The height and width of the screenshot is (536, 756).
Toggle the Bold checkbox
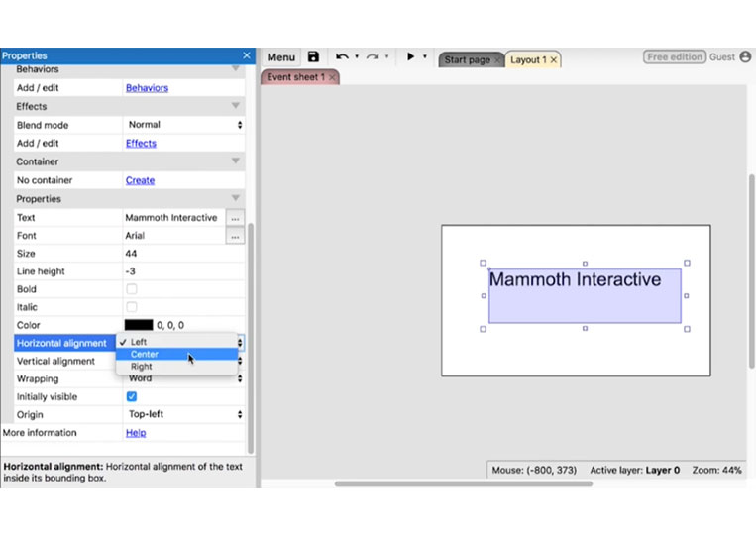(x=131, y=289)
